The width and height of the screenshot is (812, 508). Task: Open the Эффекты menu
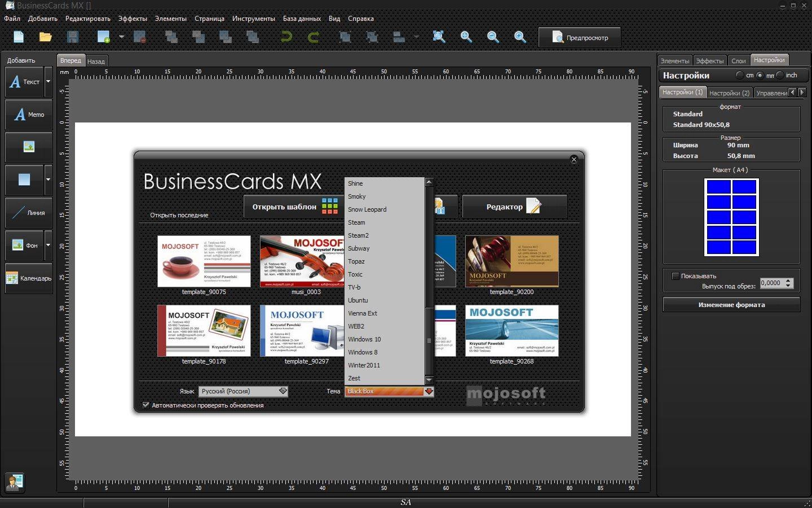133,19
